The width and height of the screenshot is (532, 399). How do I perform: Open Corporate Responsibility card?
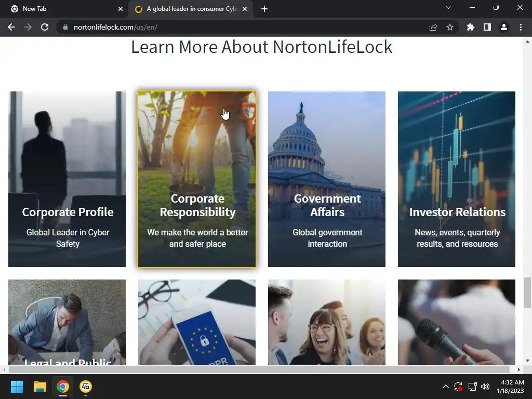[197, 179]
